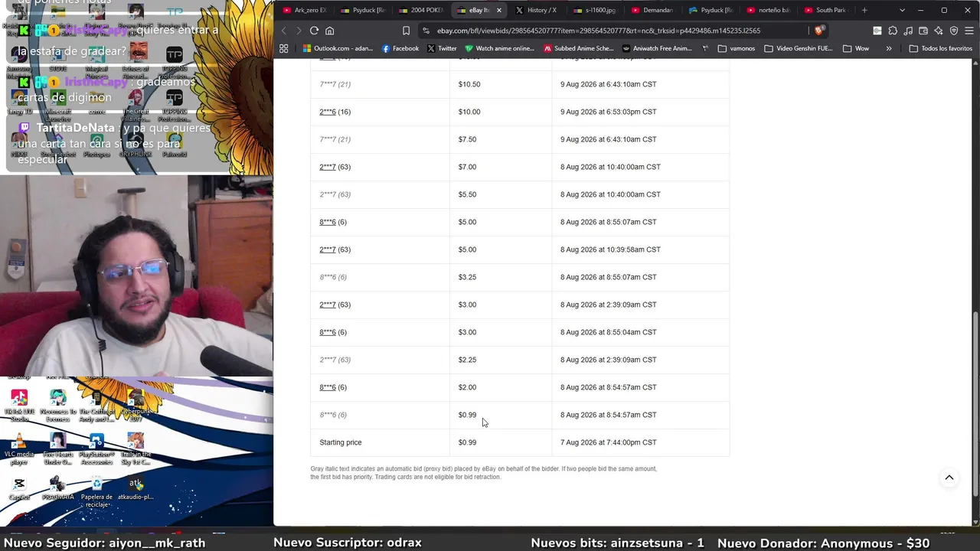Open bidder 8***6 on the $2.00 bid

tap(328, 387)
